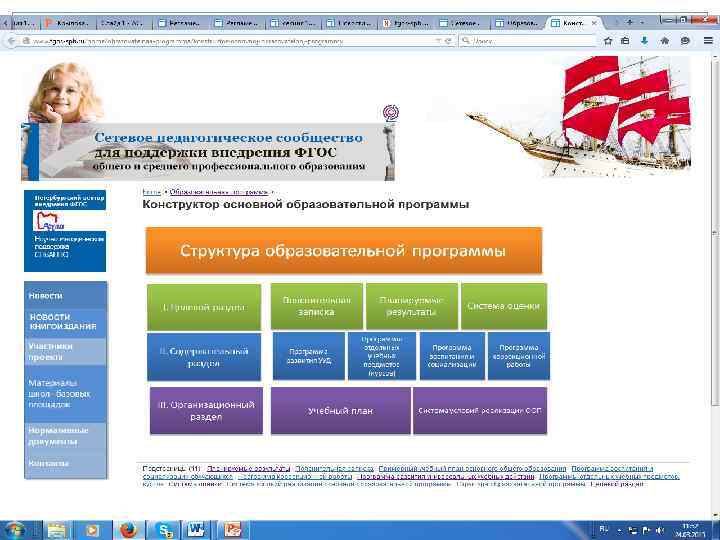Click the blue II. Содержательный раздел block
The height and width of the screenshot is (540, 720).
[204, 357]
